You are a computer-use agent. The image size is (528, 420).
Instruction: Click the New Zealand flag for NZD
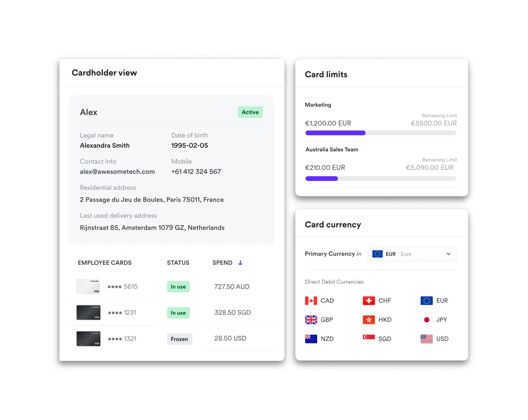(311, 339)
